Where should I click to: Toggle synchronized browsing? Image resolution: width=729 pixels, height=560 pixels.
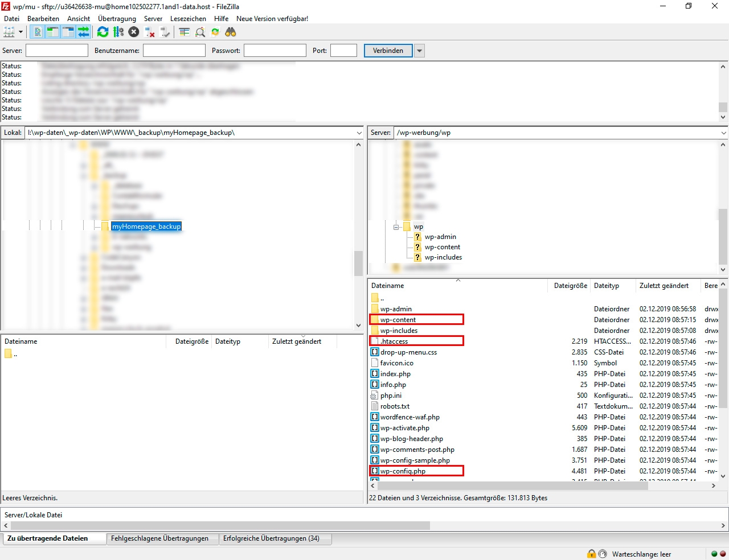click(215, 32)
